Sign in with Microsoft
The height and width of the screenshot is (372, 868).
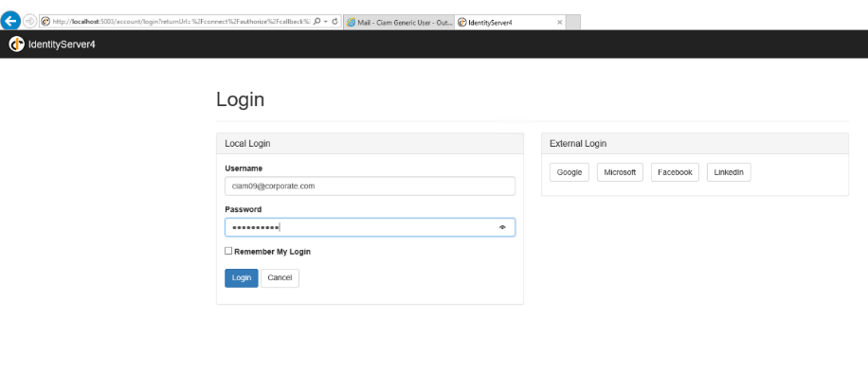(x=620, y=172)
